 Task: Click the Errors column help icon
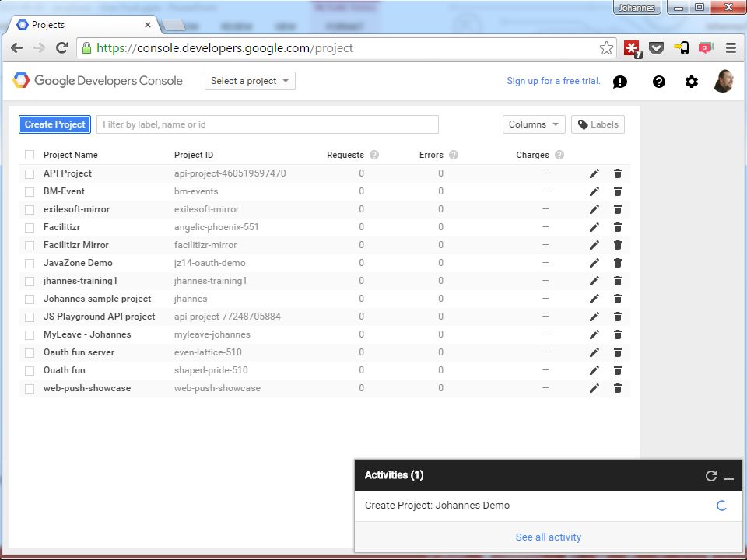click(x=454, y=155)
